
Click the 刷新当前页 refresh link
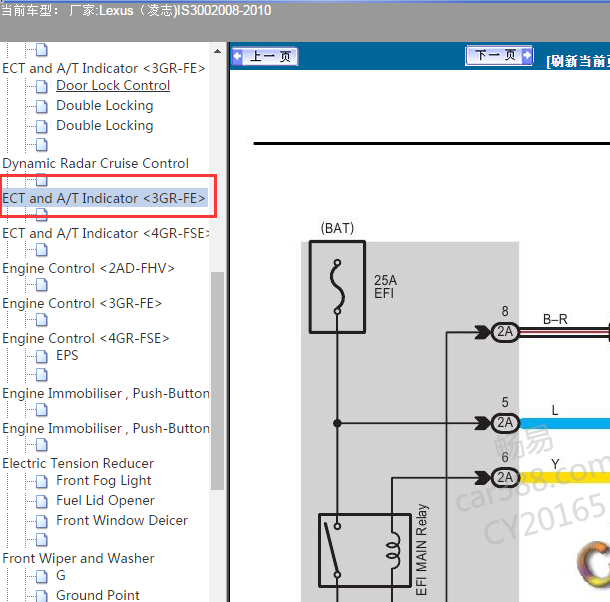(578, 60)
